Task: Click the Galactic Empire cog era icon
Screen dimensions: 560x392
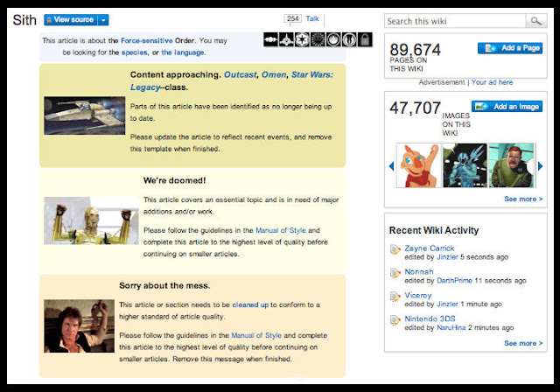Action: point(302,39)
